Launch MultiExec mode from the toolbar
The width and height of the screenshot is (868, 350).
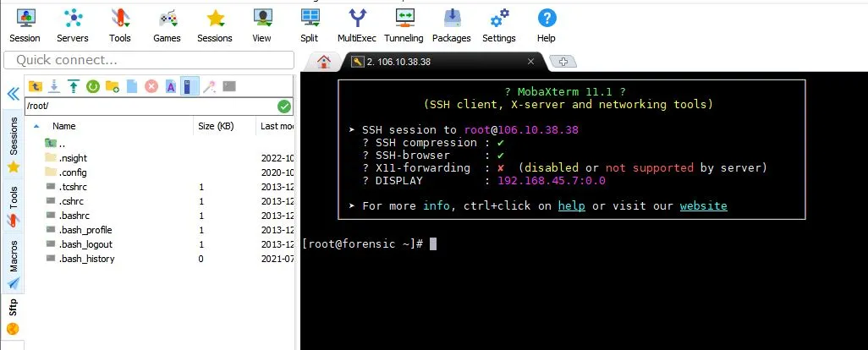tap(357, 26)
